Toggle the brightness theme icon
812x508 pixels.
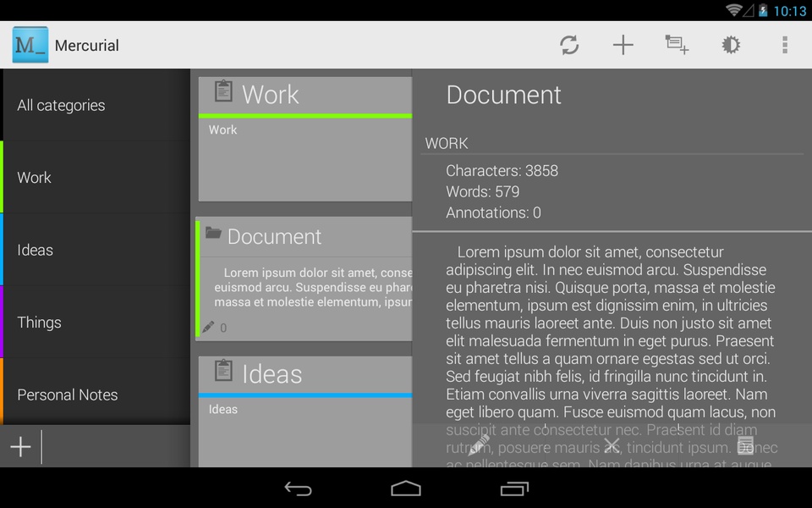[731, 45]
